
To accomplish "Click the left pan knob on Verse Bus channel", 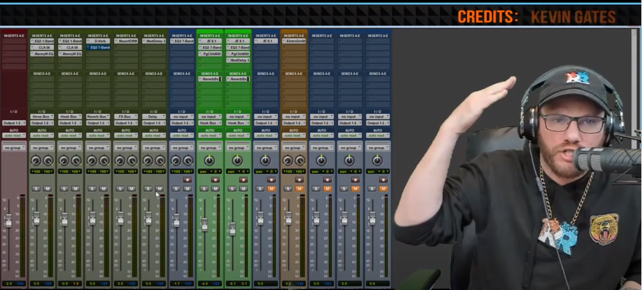I will 36,161.
